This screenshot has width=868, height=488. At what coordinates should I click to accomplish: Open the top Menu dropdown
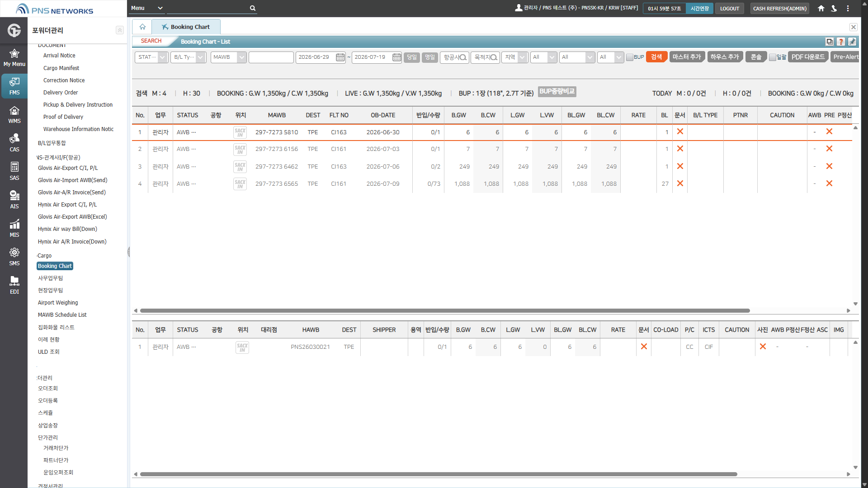coord(146,8)
